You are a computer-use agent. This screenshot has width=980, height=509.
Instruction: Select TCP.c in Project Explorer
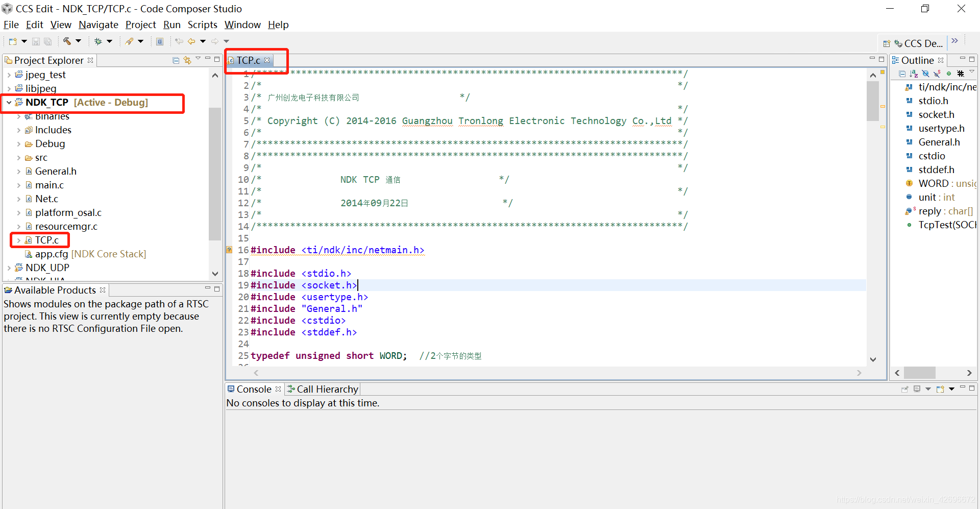(46, 240)
